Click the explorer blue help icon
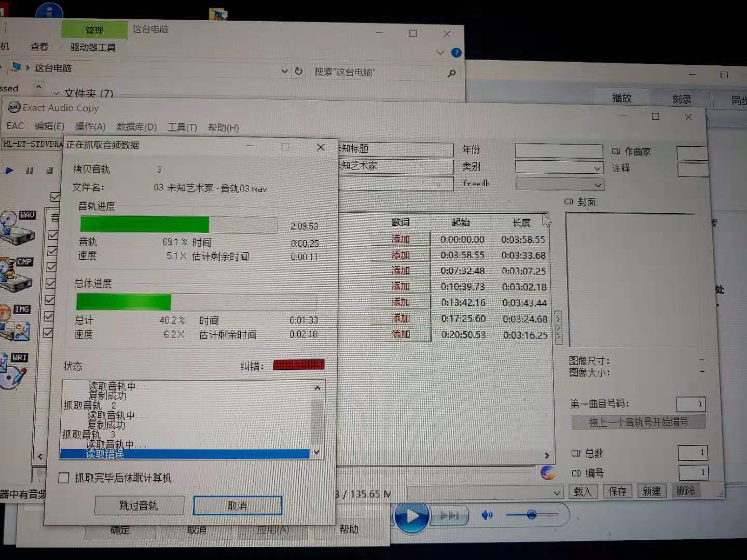This screenshot has width=747, height=560. pos(456,52)
